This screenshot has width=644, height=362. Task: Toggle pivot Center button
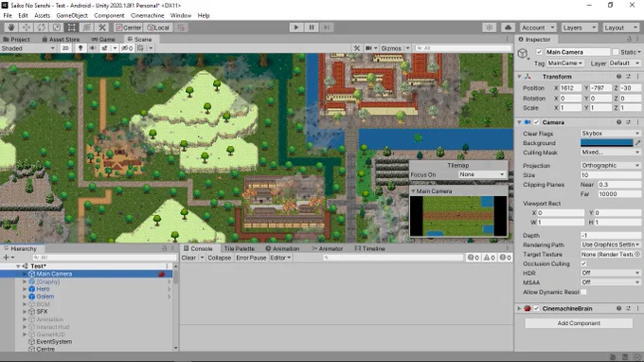tap(129, 27)
